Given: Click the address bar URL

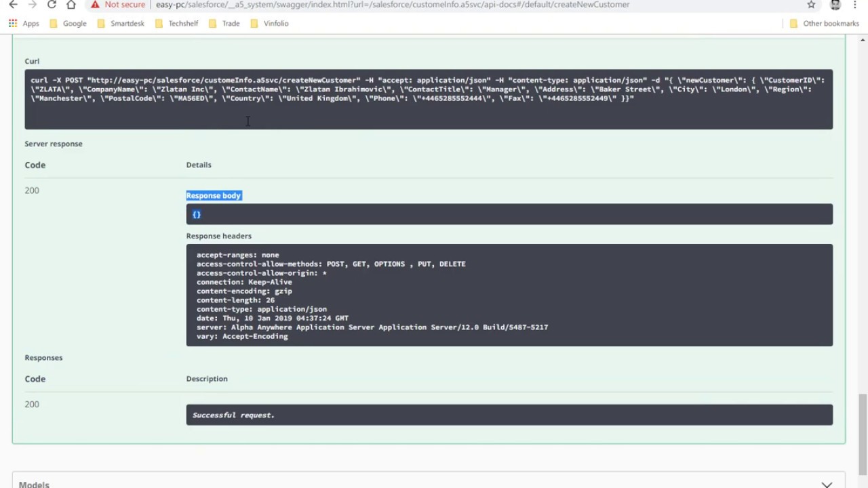Looking at the screenshot, I should coord(393,5).
